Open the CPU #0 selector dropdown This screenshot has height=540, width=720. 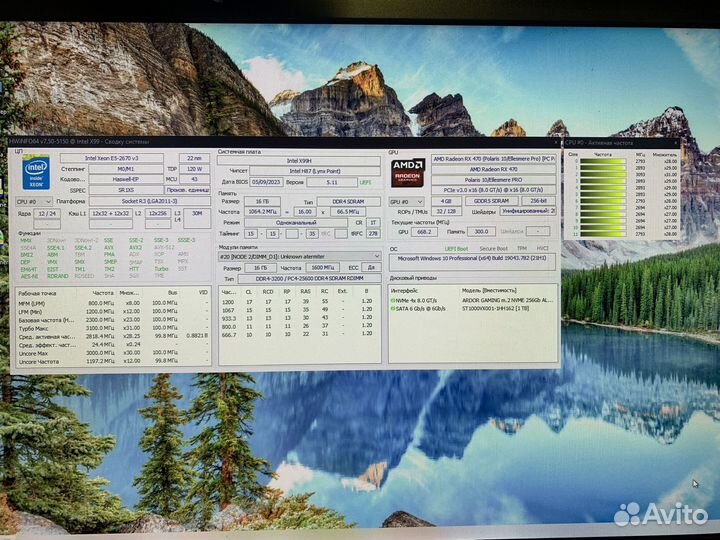(33, 201)
